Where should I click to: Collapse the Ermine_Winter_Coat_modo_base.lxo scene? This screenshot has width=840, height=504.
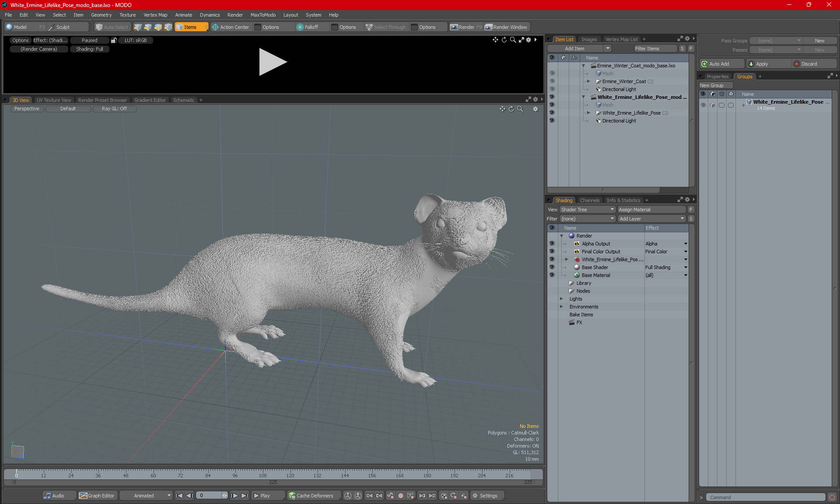pos(583,66)
